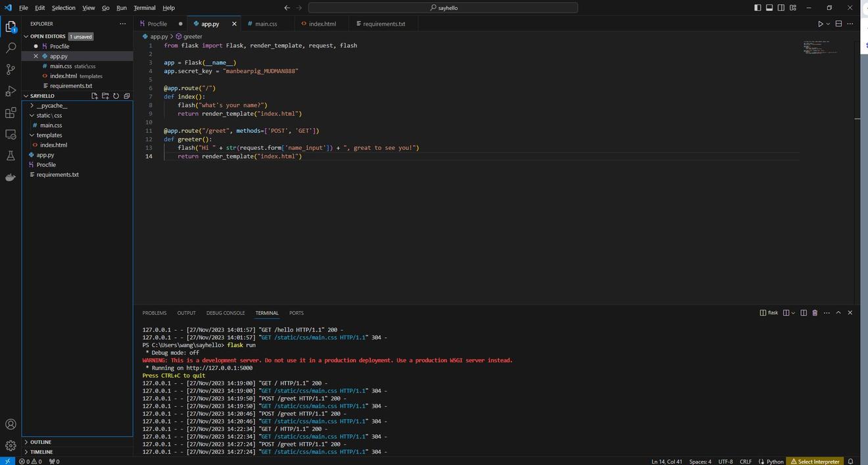Expand the __pycache__ folder
868x465 pixels.
point(51,105)
